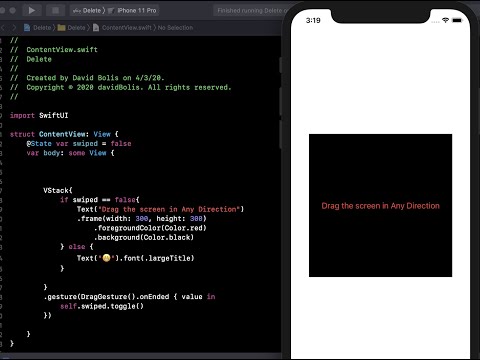Click the simulator battery icon
The width and height of the screenshot is (480, 360).
pos(457,20)
